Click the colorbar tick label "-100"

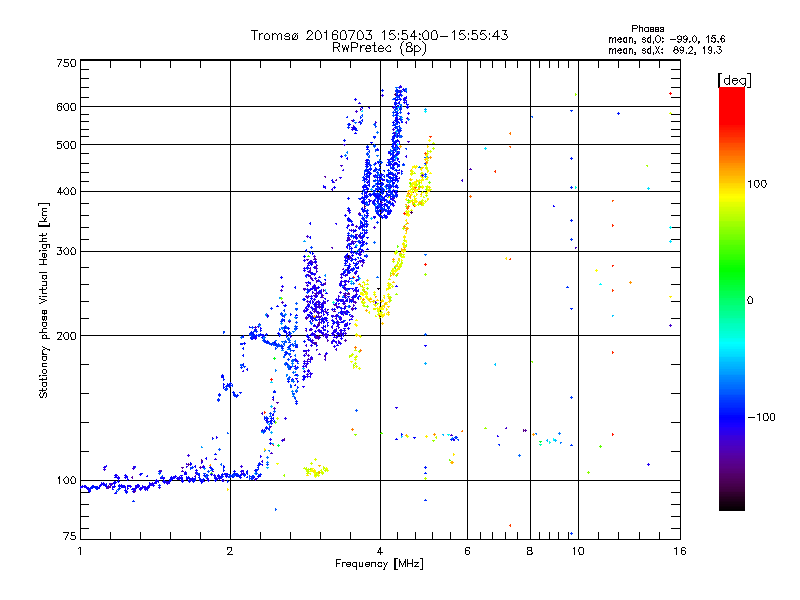[762, 417]
